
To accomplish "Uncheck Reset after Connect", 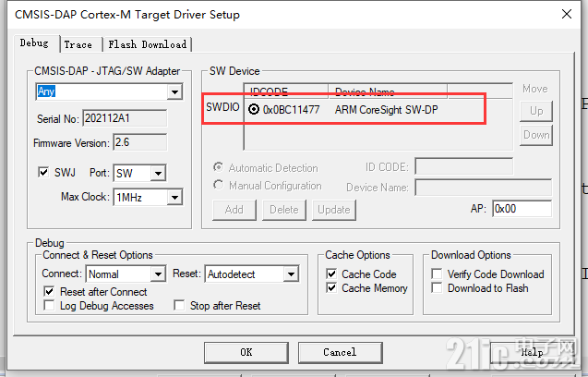I will coord(49,291).
